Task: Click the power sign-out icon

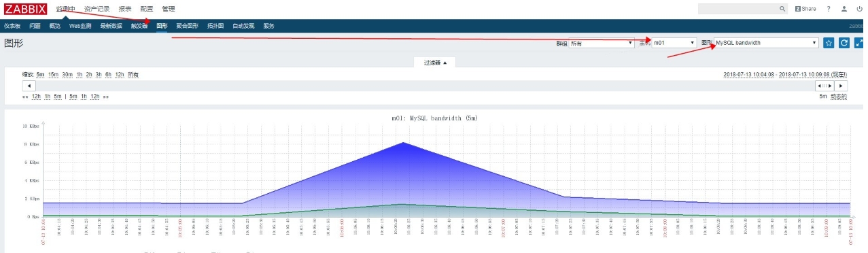Action: click(x=859, y=9)
